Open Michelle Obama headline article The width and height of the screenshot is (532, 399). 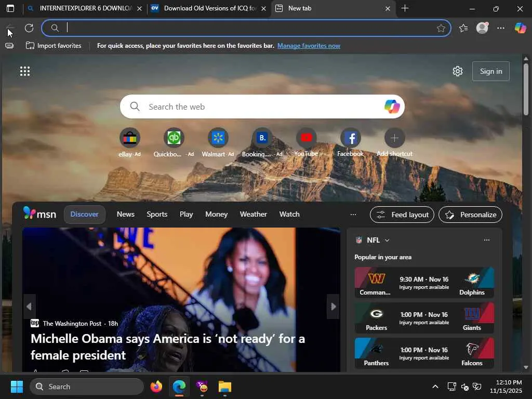tap(168, 347)
